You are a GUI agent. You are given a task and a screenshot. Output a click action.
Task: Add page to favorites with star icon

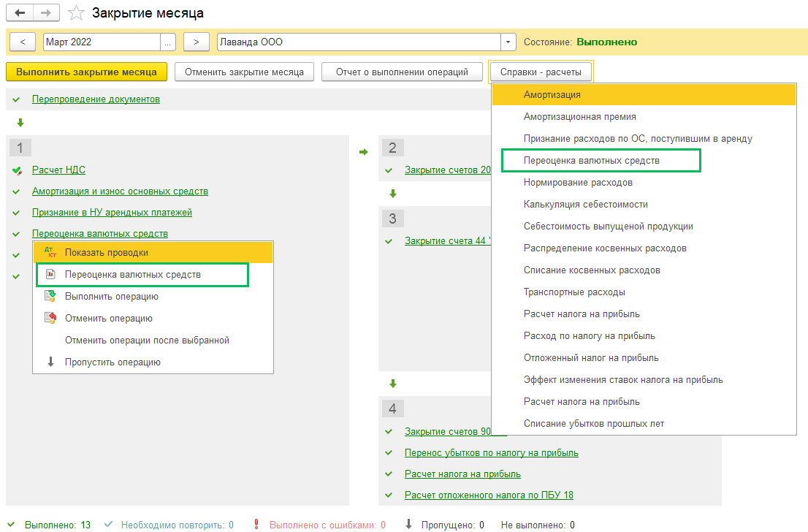(75, 13)
